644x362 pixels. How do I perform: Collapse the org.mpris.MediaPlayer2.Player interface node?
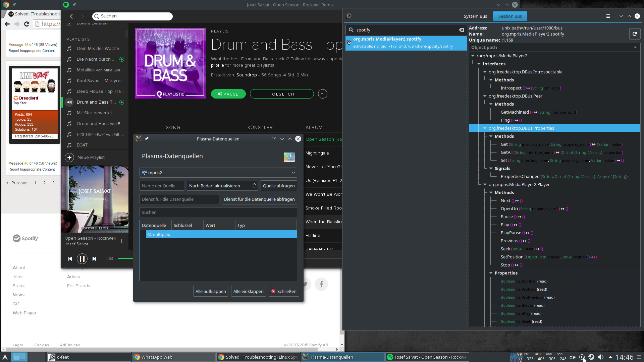tap(485, 185)
